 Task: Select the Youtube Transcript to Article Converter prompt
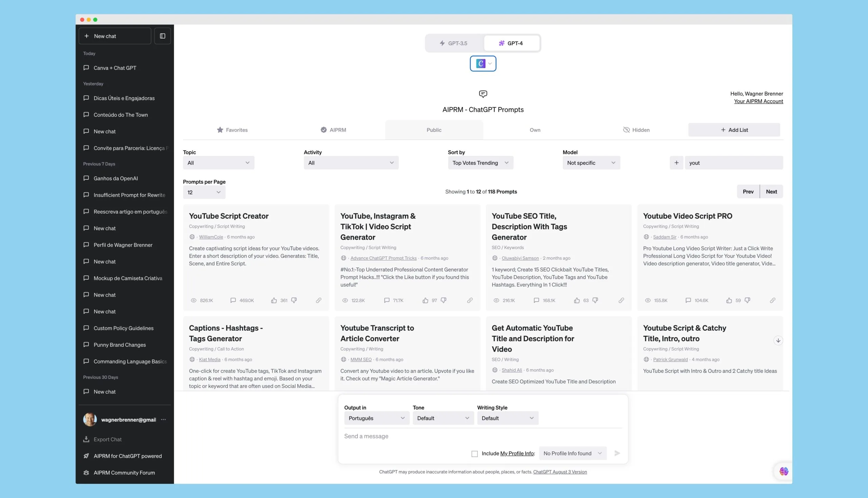[x=377, y=333]
